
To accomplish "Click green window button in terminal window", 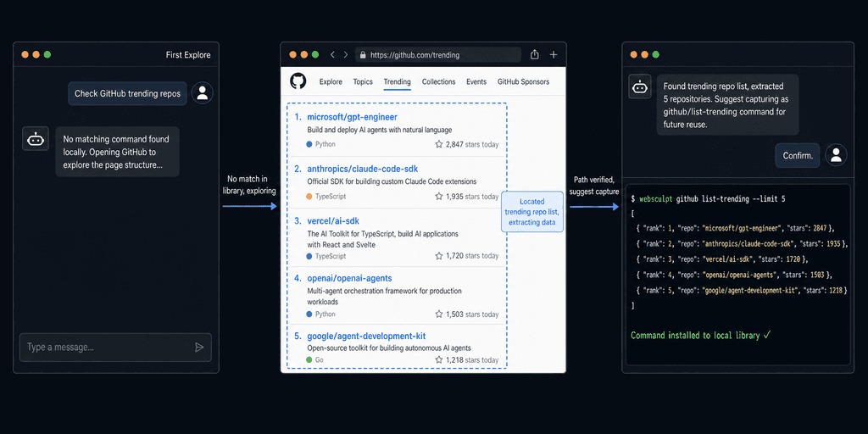I will click(656, 54).
